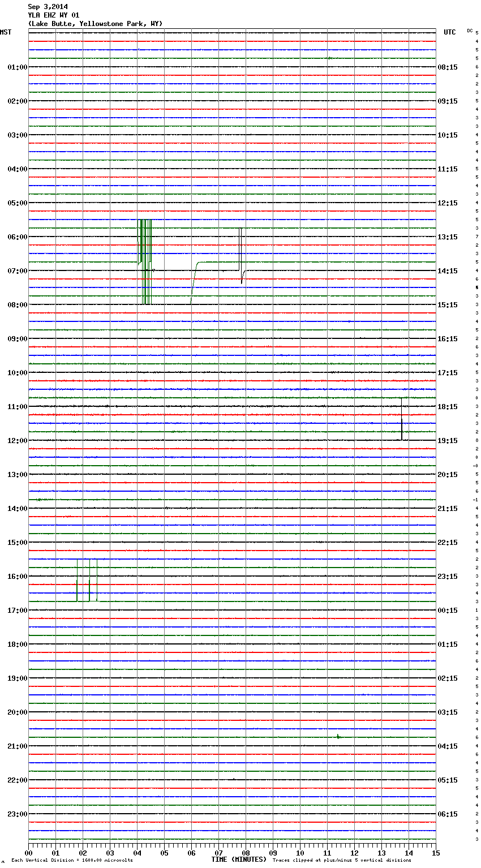Click the 11:15 UTC row label
Viewport: 481px width, 868px height.
448,169
